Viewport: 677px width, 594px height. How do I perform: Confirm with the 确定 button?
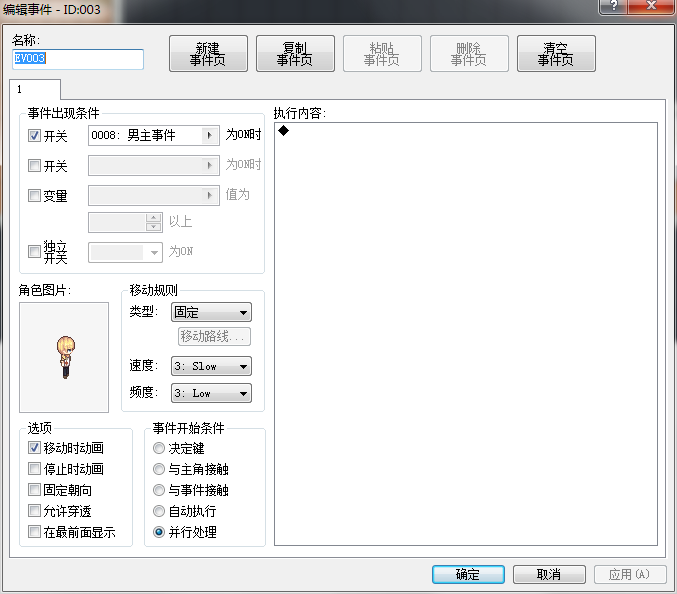click(468, 574)
